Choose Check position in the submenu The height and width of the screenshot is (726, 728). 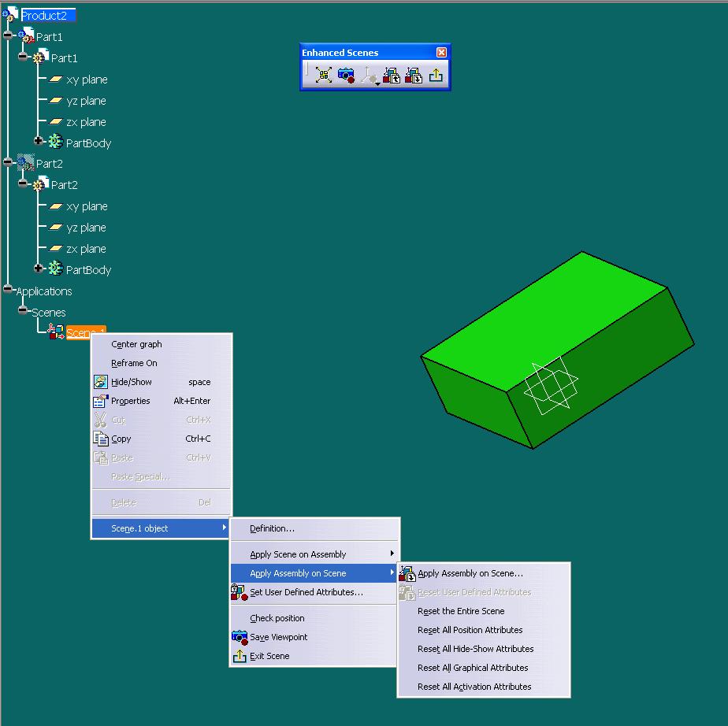coord(314,618)
